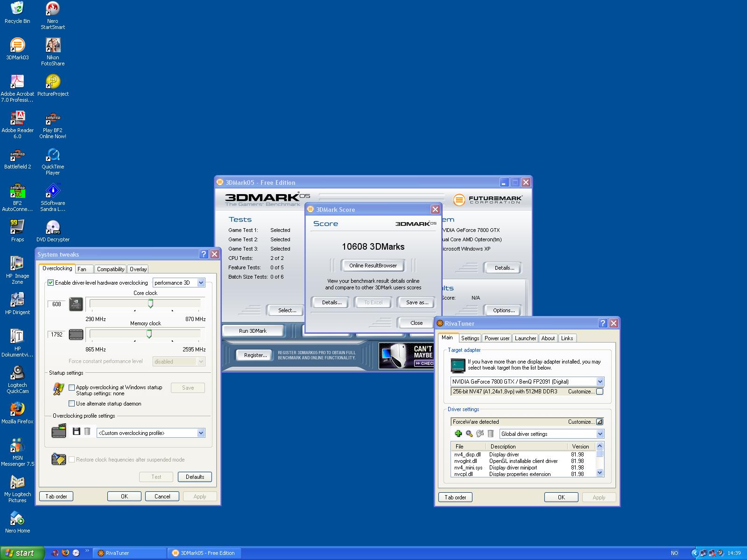Viewport: 747px width, 560px height.
Task: Click the Memory clock value field 1792
Action: (56, 335)
